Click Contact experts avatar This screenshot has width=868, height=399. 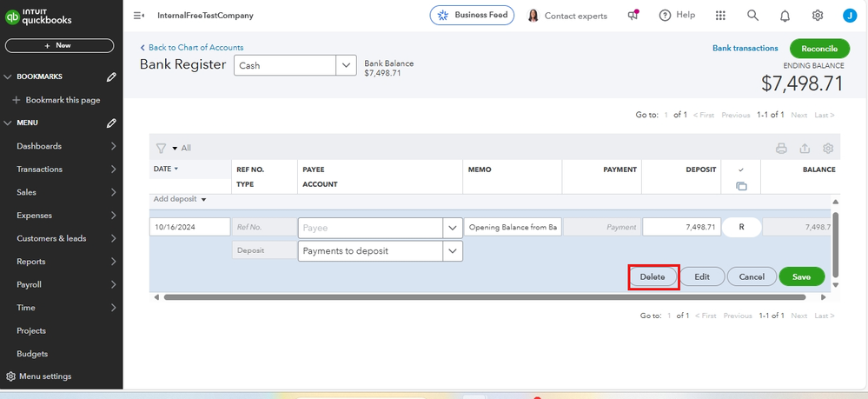pyautogui.click(x=533, y=16)
